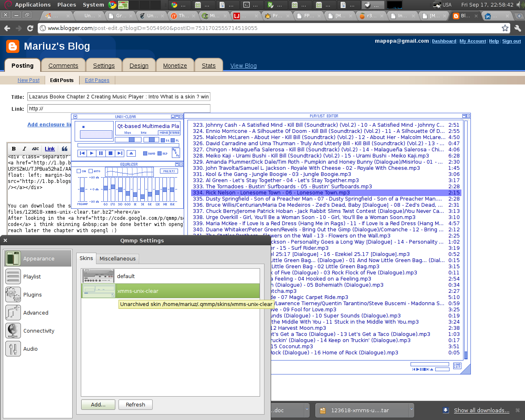The image size is (525, 420).
Task: Click the 16K equalizer band slider
Action: (x=172, y=189)
